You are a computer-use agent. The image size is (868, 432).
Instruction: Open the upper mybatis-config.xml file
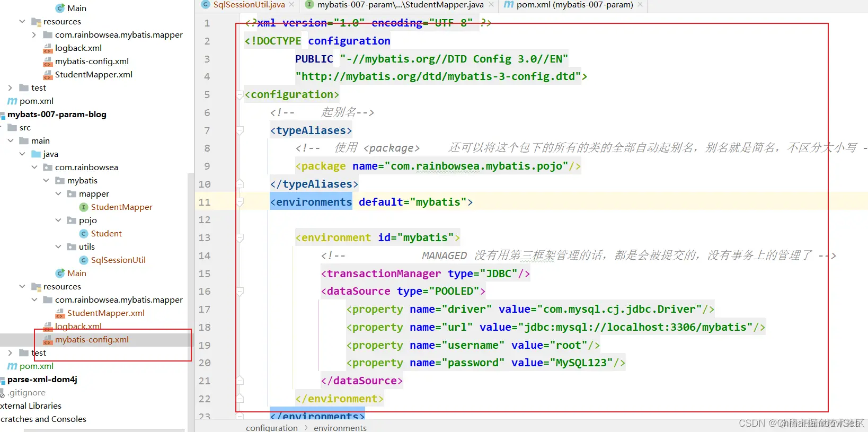[x=92, y=61]
